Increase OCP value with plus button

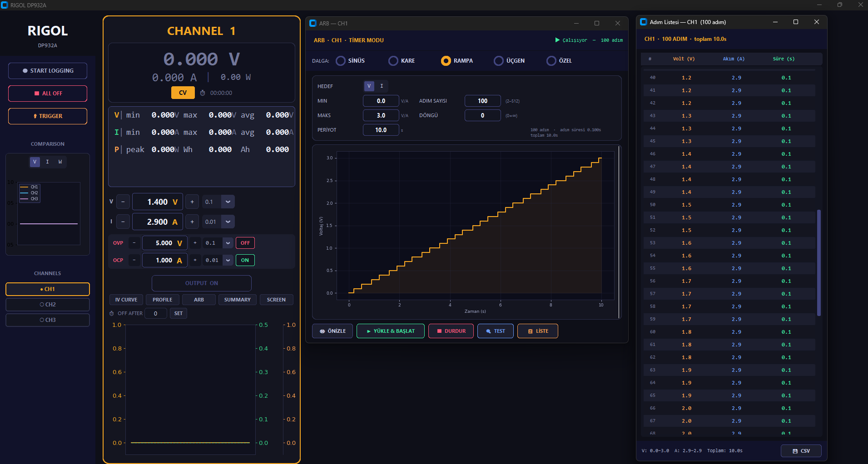tap(195, 260)
